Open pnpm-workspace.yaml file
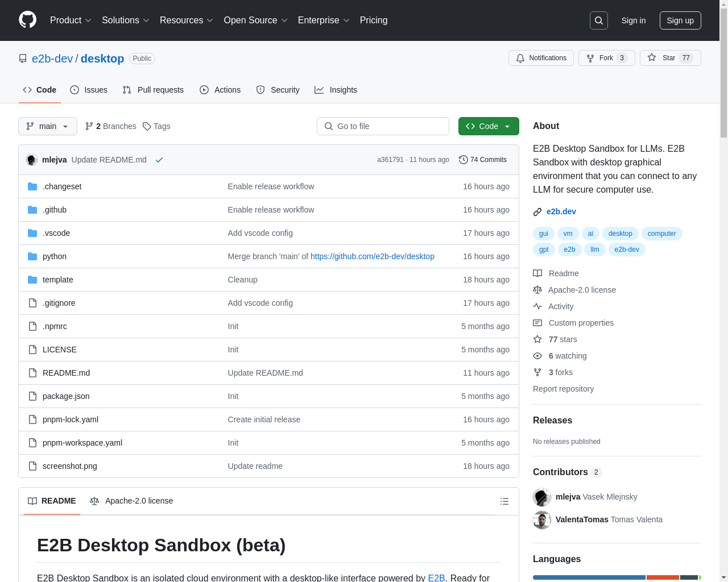The height and width of the screenshot is (582, 728). point(82,443)
